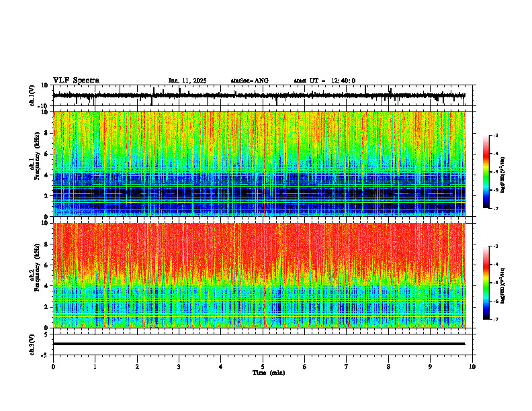
Task: Click the "0" tick on the time axis
Action: 53,367
